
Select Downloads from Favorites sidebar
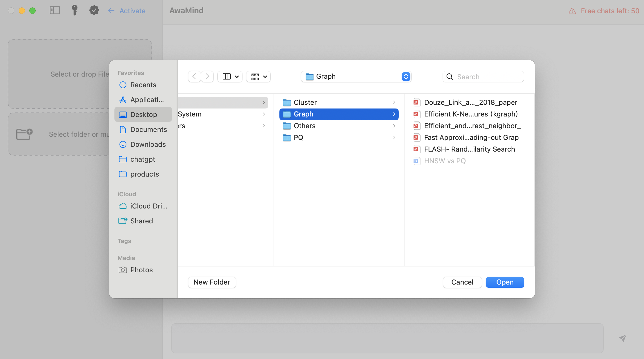[x=148, y=144]
